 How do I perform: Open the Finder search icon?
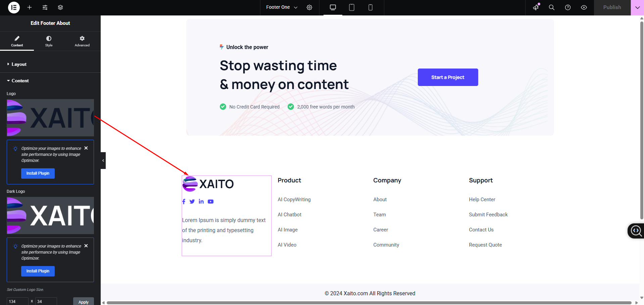coord(551,7)
